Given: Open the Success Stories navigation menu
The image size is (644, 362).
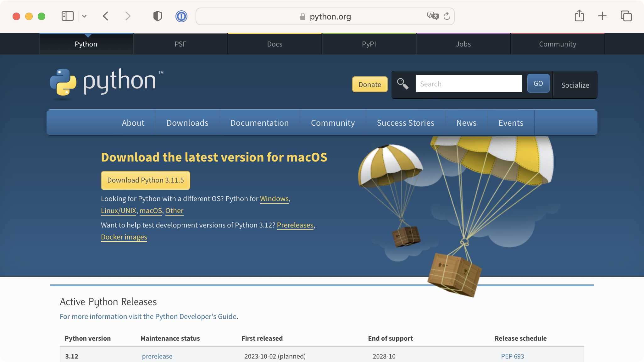Looking at the screenshot, I should [x=405, y=123].
